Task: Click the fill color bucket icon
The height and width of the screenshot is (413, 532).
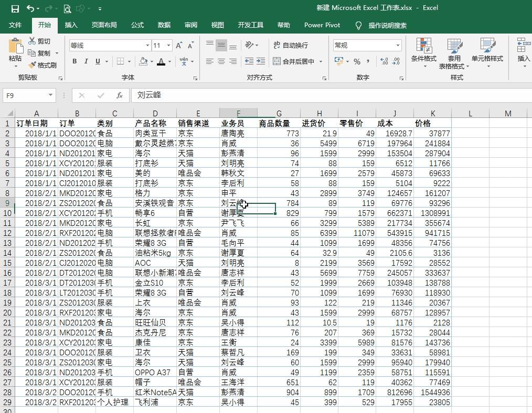Action: [x=144, y=61]
